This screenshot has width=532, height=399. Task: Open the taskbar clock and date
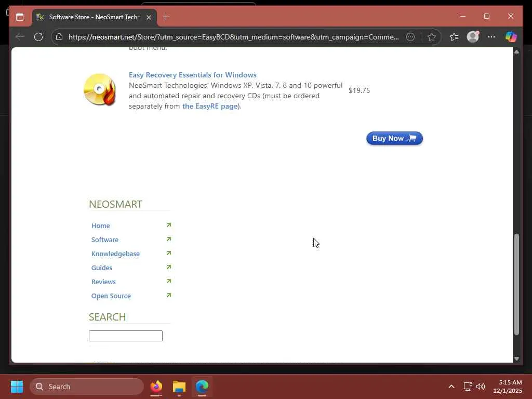pyautogui.click(x=507, y=387)
